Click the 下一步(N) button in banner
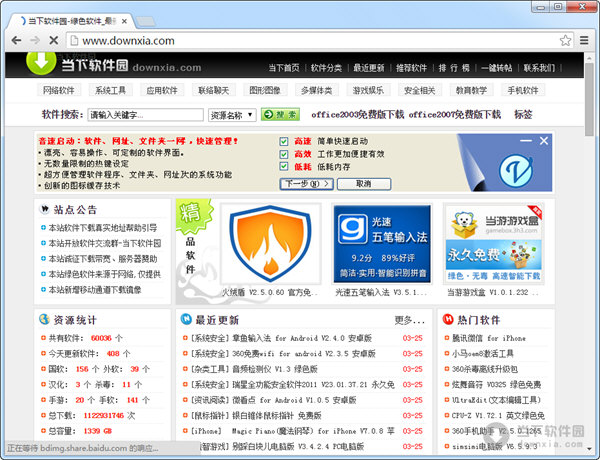The image size is (600, 460). point(307,184)
